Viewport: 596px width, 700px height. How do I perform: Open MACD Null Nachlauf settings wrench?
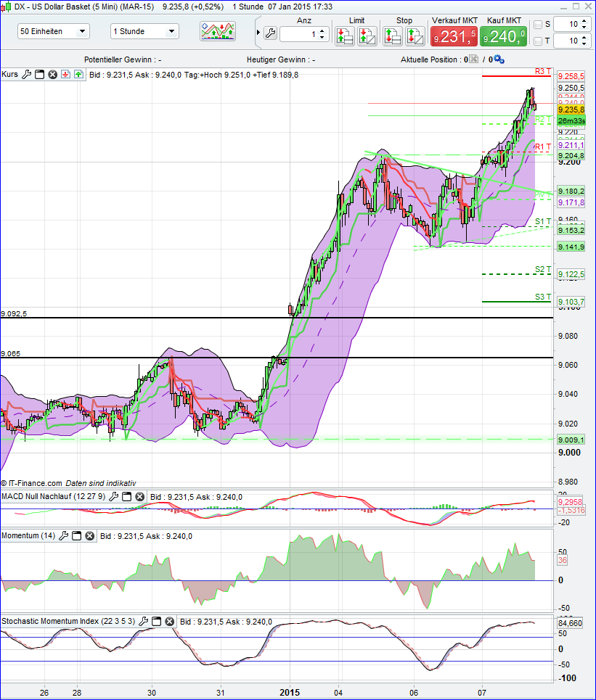point(114,498)
